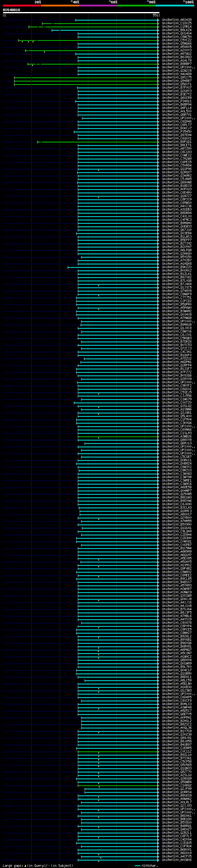The width and height of the screenshot is (197, 868).
Task: Click the UniRef100_A4CFX5 hit label
Action: coord(177,857)
